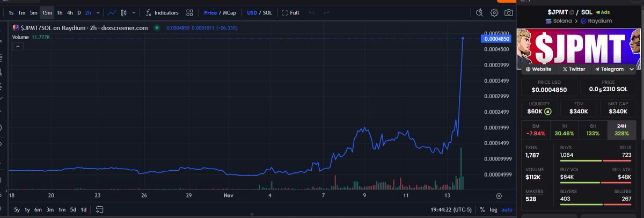
Task: Enter Full screen chart mode
Action: (290, 12)
